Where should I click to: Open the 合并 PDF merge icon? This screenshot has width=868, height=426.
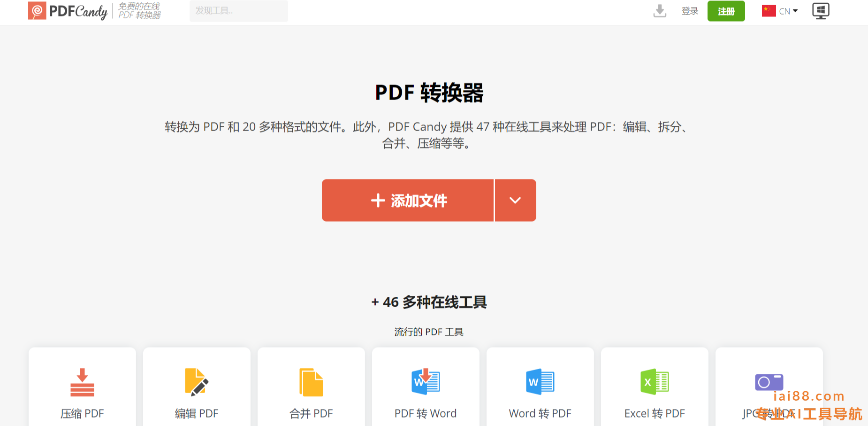click(x=311, y=382)
